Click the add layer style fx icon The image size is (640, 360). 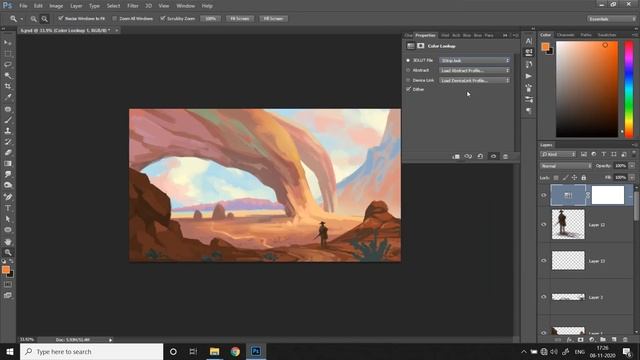click(569, 340)
